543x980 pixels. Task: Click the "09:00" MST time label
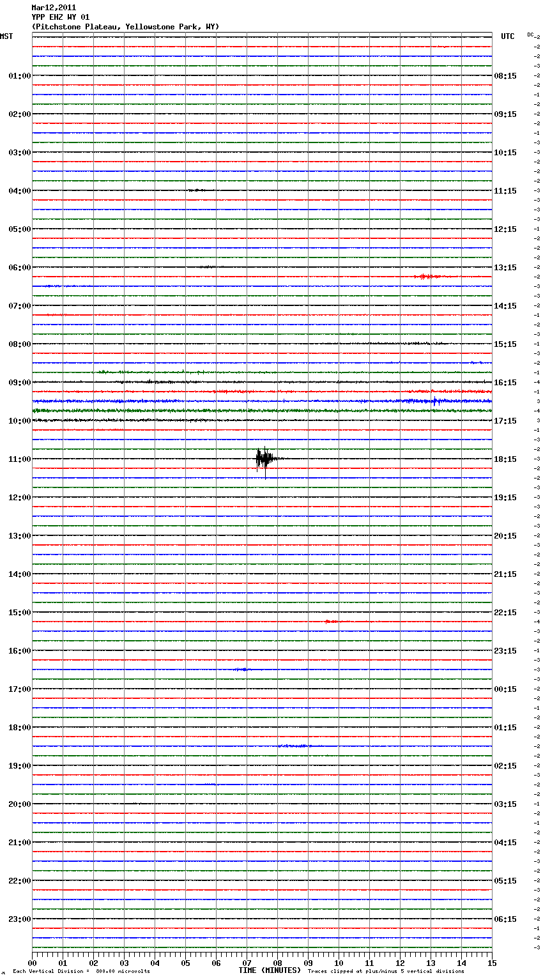click(x=19, y=383)
